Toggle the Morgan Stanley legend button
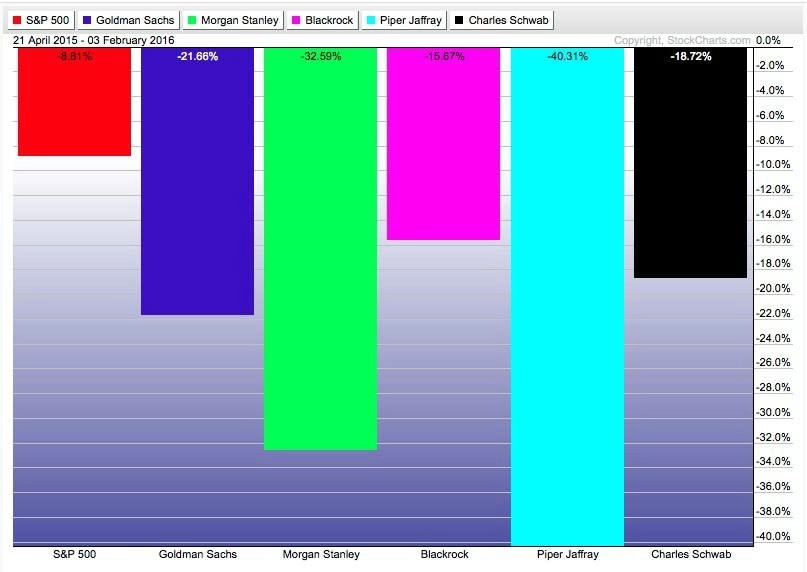The width and height of the screenshot is (807, 572). coord(233,20)
